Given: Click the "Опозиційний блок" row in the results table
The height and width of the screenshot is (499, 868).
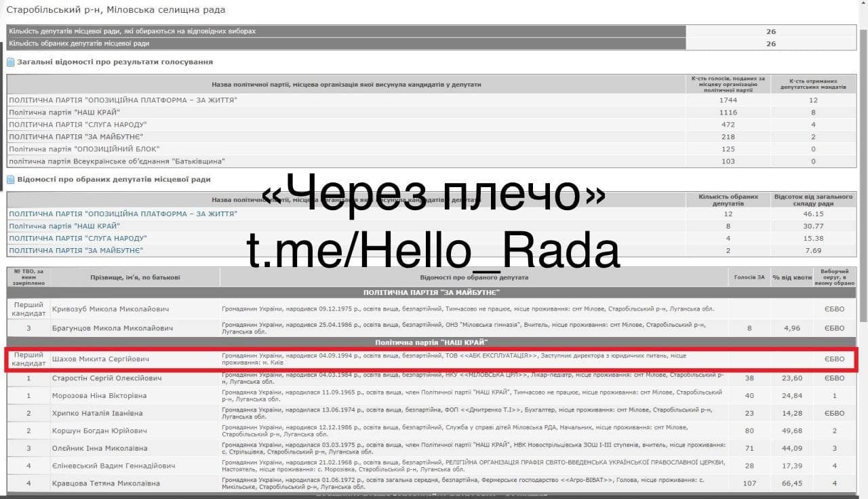Looking at the screenshot, I should [x=84, y=149].
